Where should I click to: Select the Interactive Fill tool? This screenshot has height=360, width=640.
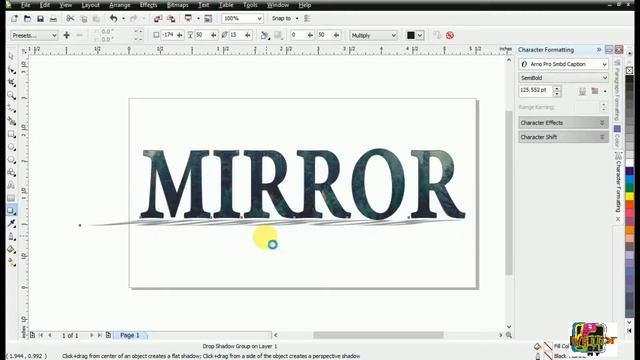click(11, 262)
